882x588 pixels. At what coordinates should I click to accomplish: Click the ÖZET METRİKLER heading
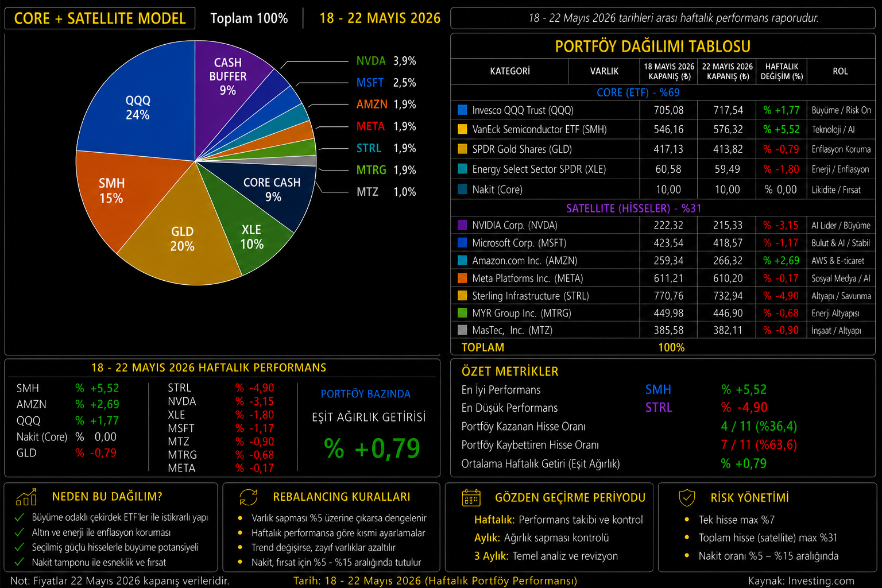[x=510, y=372]
